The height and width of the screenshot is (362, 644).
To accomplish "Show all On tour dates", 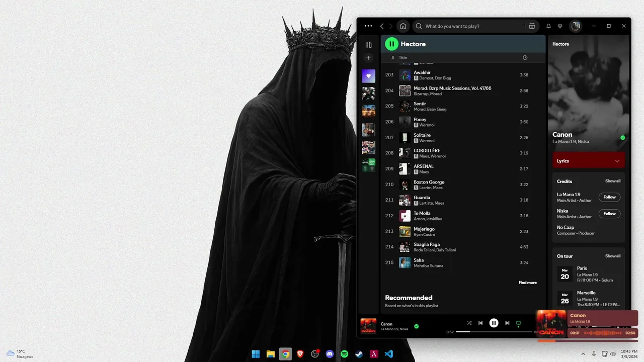I will coord(612,256).
